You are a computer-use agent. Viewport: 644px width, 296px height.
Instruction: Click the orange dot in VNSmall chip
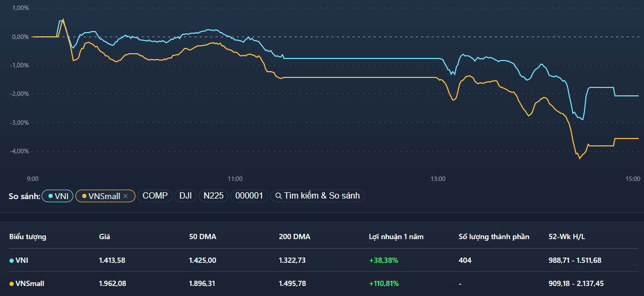tap(84, 196)
